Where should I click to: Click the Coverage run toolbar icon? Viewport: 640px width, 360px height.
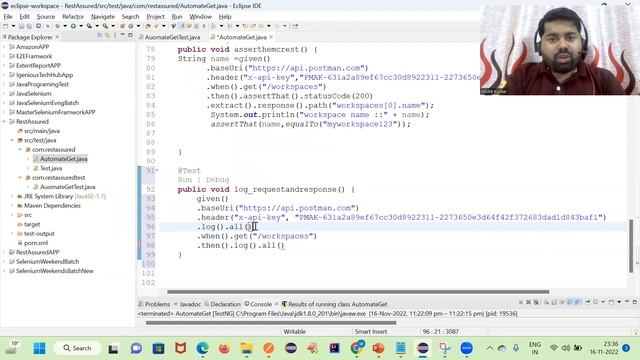pos(89,26)
